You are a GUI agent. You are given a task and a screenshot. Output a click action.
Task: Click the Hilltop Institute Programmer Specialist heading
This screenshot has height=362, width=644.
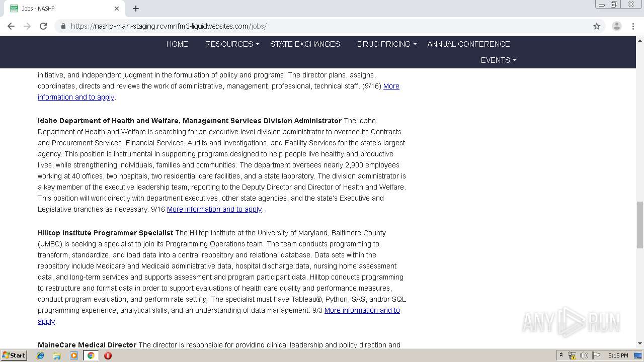pos(105,233)
